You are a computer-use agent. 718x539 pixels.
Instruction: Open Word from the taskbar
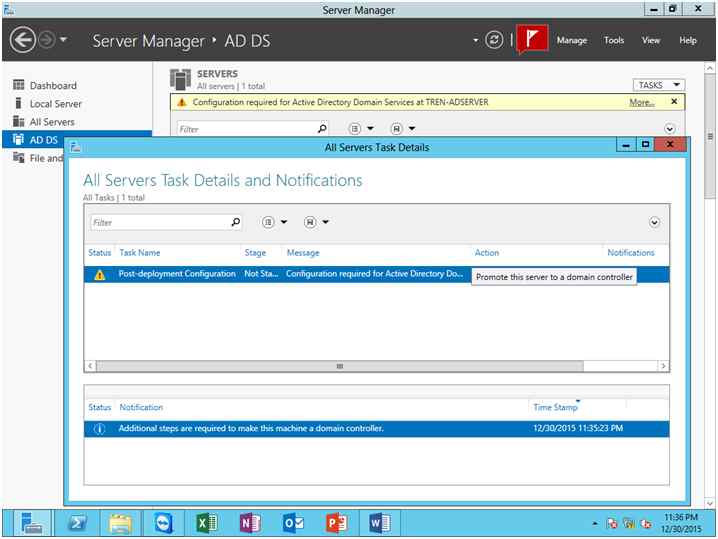380,523
